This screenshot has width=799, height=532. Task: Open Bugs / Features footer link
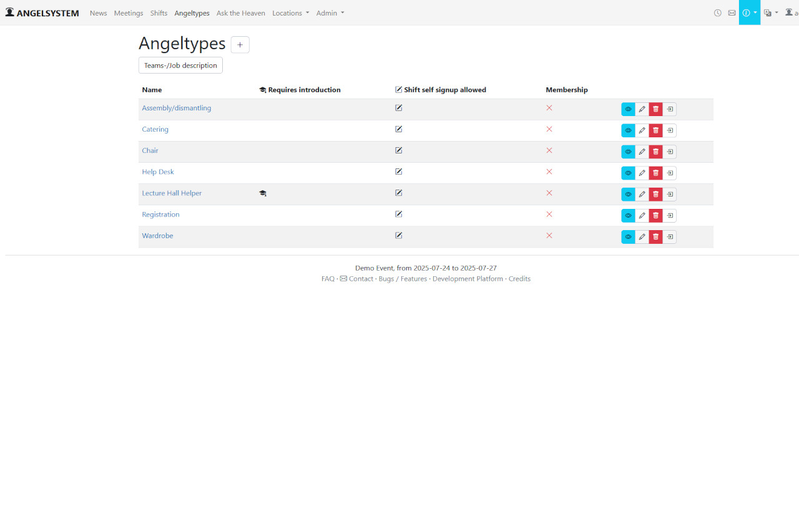click(403, 279)
